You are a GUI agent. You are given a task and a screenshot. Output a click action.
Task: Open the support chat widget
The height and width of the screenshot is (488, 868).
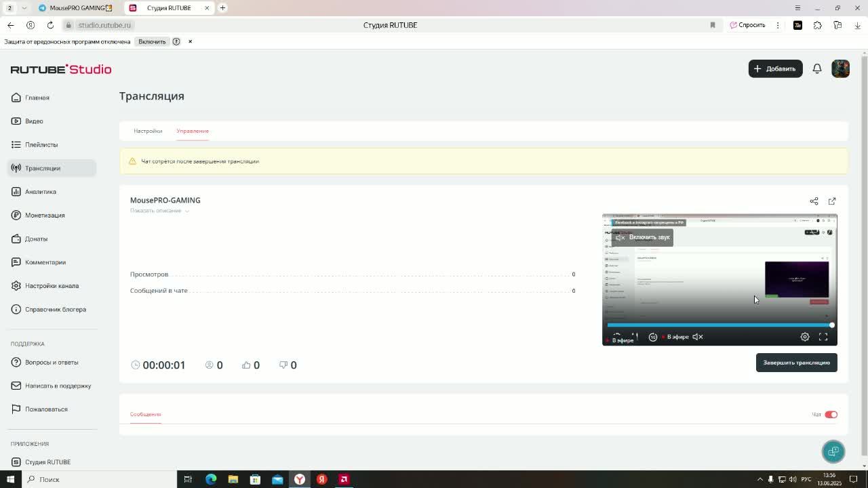833,451
